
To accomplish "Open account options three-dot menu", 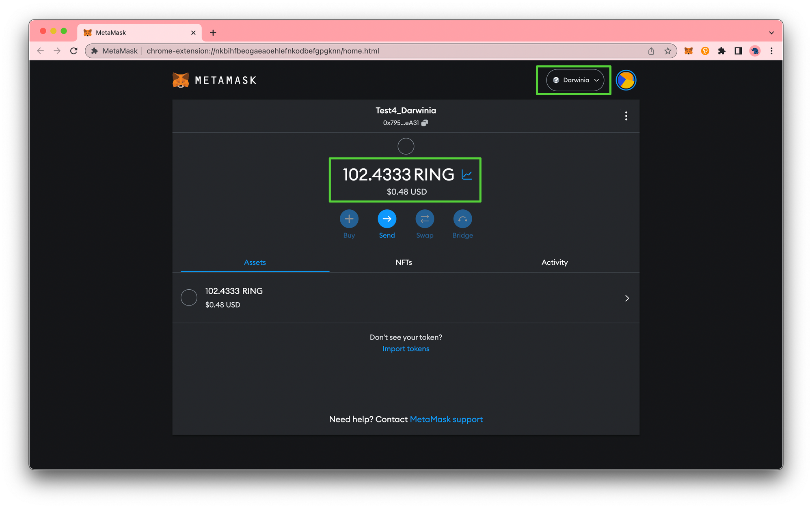I will (x=626, y=116).
